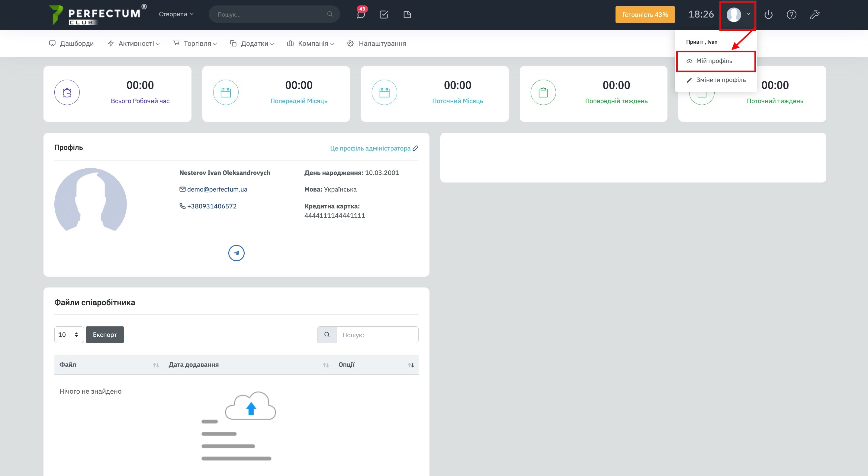The height and width of the screenshot is (476, 868).
Task: Select Мій профіль from user menu
Action: pyautogui.click(x=714, y=61)
